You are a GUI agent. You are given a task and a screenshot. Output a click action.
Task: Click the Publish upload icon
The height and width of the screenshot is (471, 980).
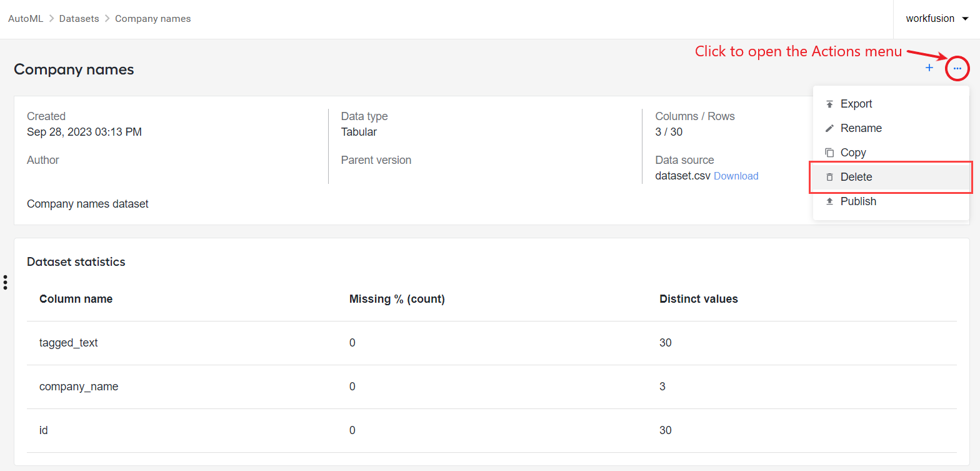coord(829,201)
